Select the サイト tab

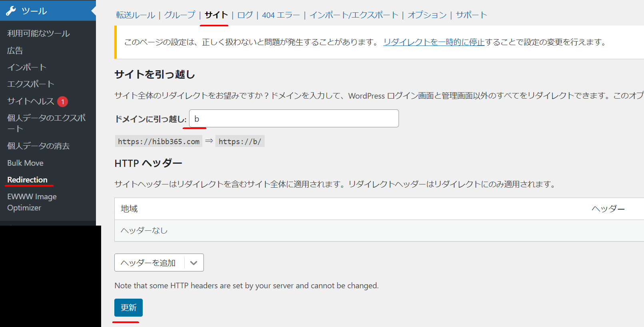[x=216, y=15]
